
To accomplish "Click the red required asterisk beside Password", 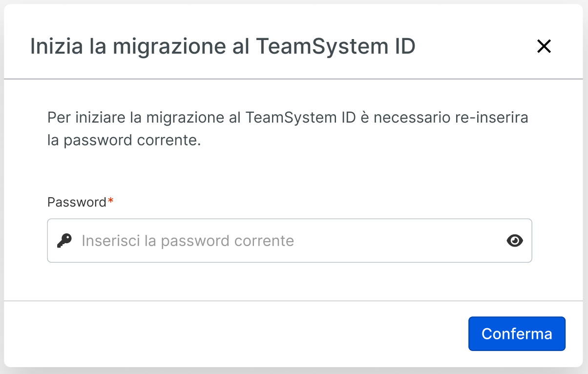I will coord(111,201).
